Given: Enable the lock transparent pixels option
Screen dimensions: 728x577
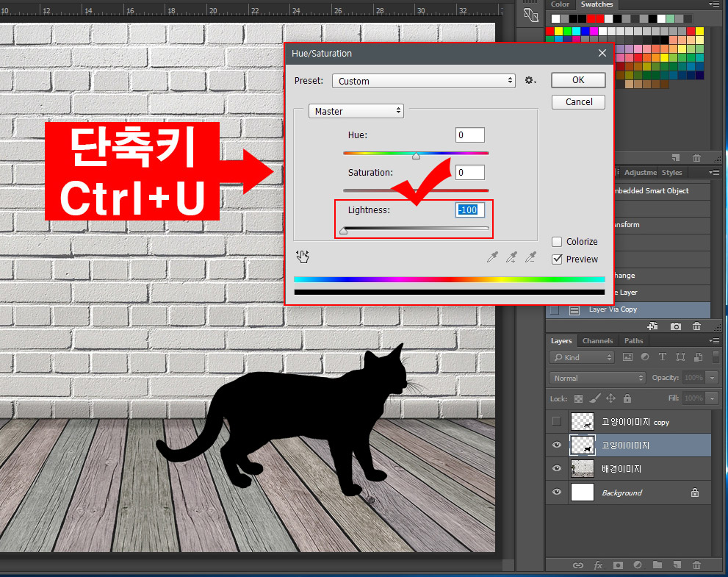Looking at the screenshot, I should (577, 398).
